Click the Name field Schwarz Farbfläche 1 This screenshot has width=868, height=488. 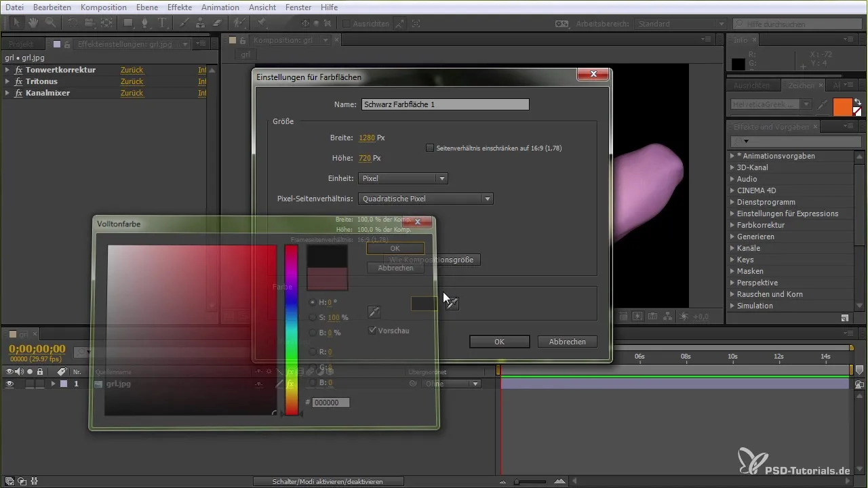click(445, 105)
